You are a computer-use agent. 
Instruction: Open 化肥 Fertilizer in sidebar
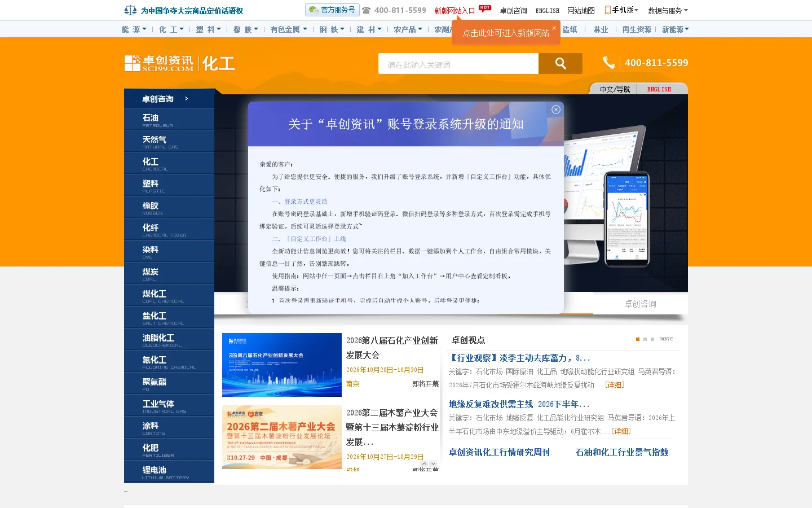(169, 449)
